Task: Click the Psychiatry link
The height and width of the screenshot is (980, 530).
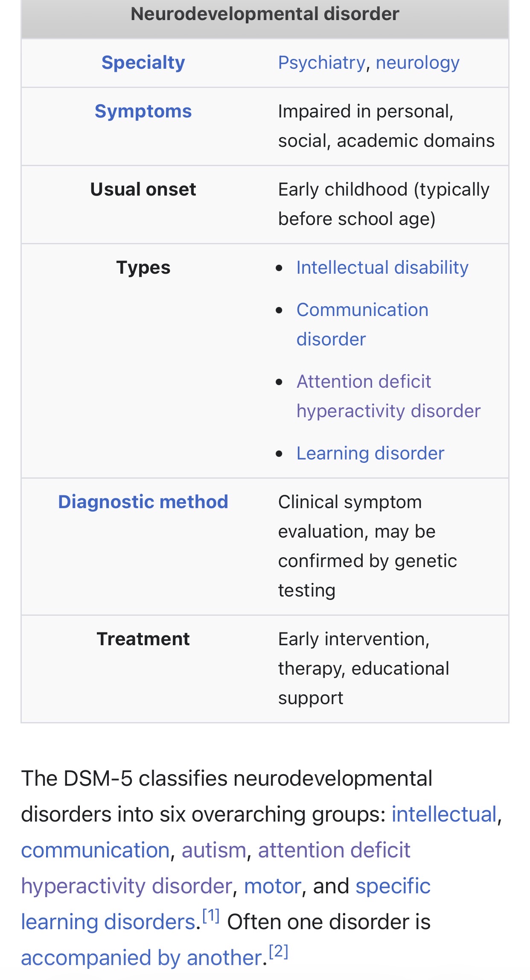Action: (x=321, y=63)
